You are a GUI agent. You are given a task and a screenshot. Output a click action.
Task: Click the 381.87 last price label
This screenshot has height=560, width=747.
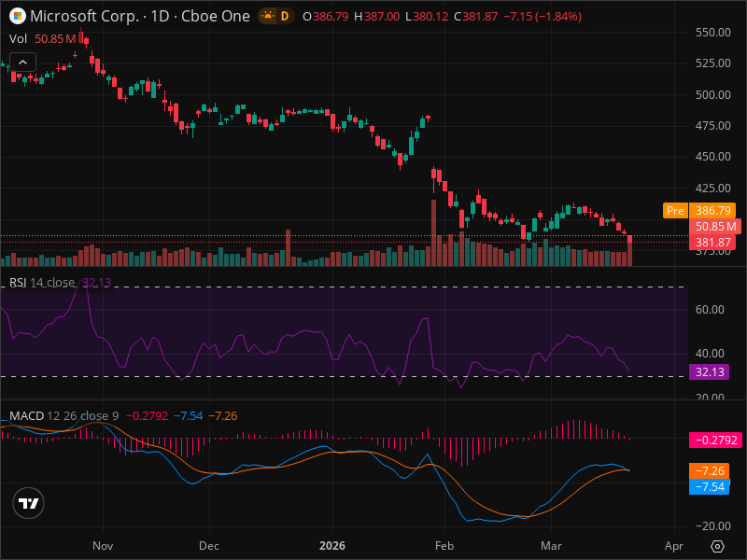pyautogui.click(x=712, y=243)
